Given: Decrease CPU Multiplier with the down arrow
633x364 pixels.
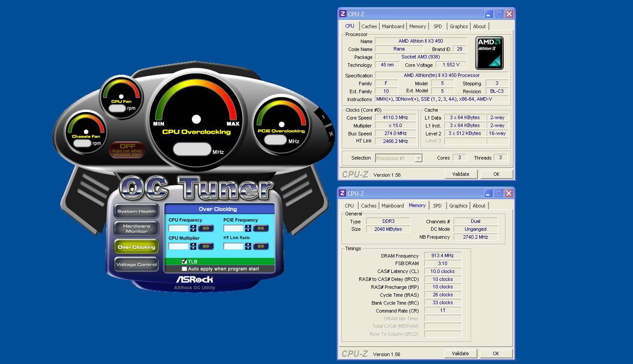Looking at the screenshot, I should coord(193,248).
